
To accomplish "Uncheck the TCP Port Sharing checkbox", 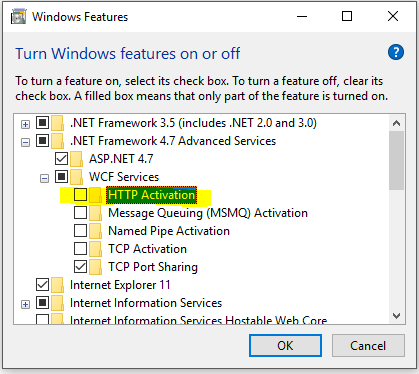I will point(80,267).
